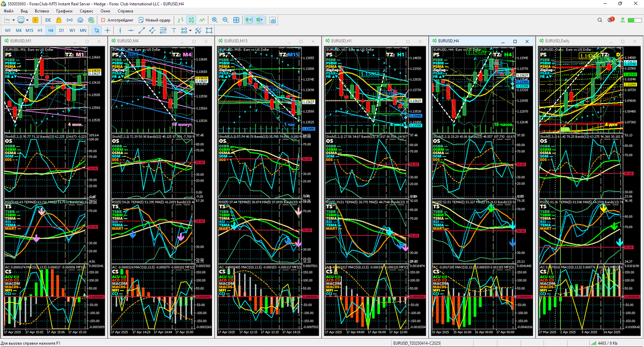Activate the EURUSD,H1 chart window title
Image resolution: width=644 pixels, height=347 pixels.
point(341,41)
